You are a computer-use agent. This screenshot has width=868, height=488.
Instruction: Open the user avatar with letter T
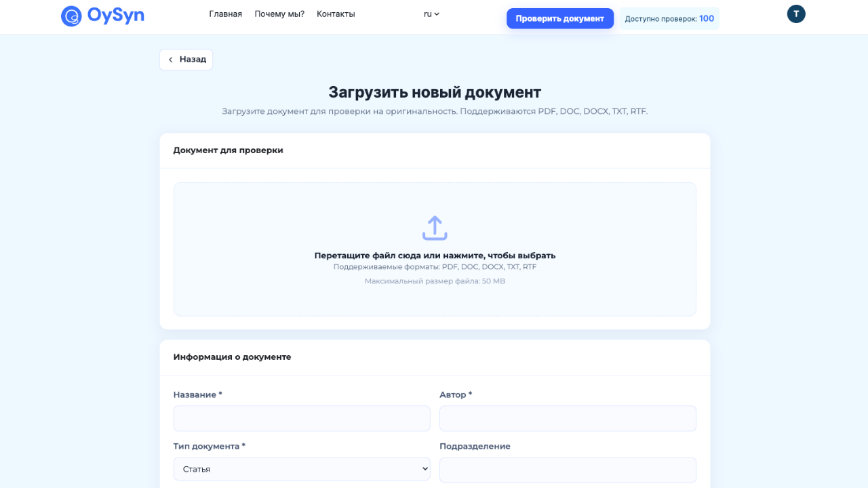click(x=795, y=14)
